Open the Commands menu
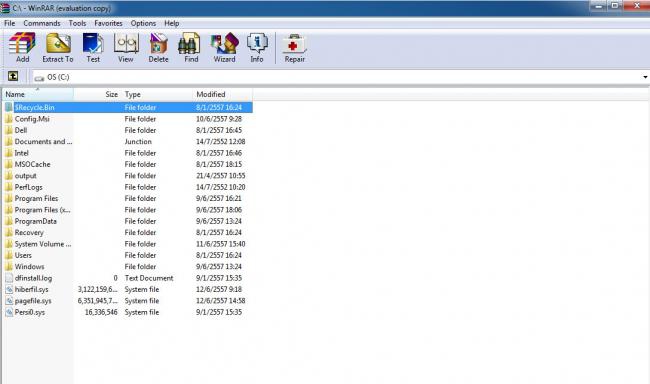This screenshot has width=650, height=384. [x=42, y=23]
